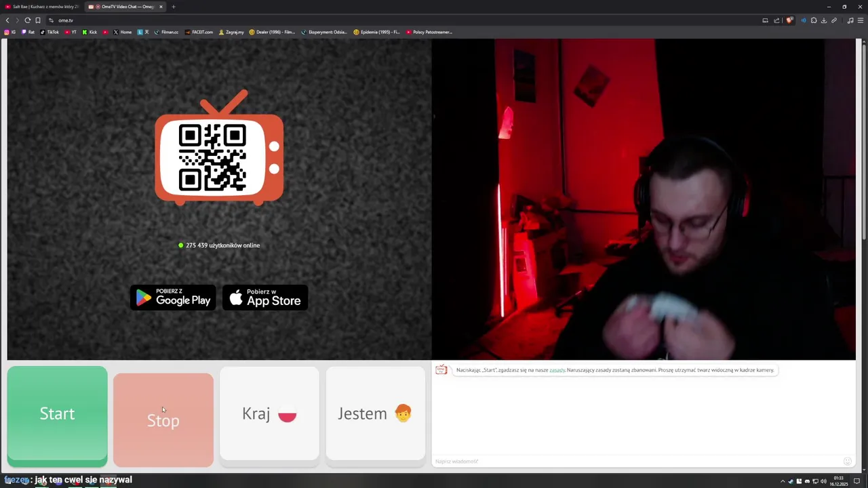Screen dimensions: 868x488
Task: Open the volume tray icon
Action: click(823, 481)
